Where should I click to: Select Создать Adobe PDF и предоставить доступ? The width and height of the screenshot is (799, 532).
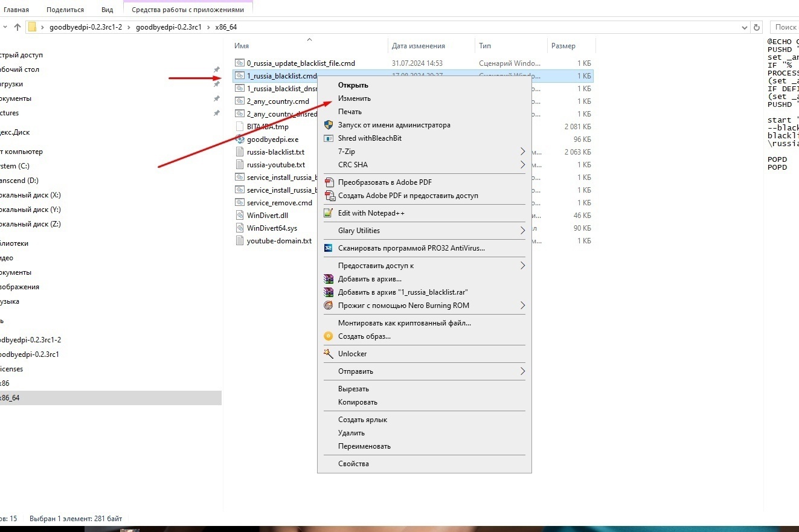coord(408,196)
